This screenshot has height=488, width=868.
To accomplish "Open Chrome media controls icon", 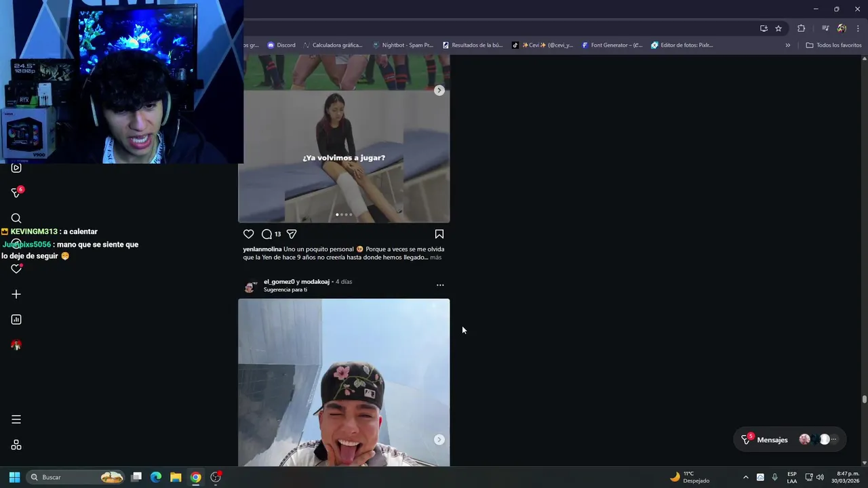I will (x=825, y=28).
